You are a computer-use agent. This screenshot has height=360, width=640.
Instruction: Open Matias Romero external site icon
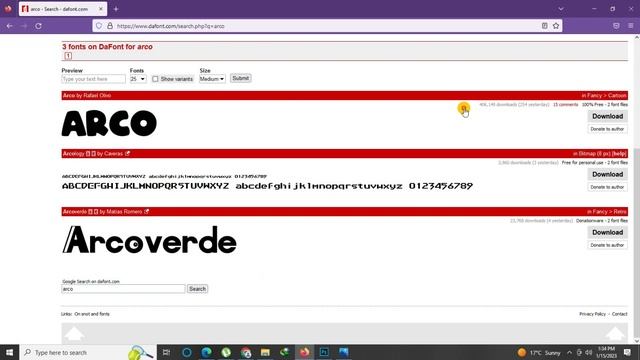(x=147, y=211)
